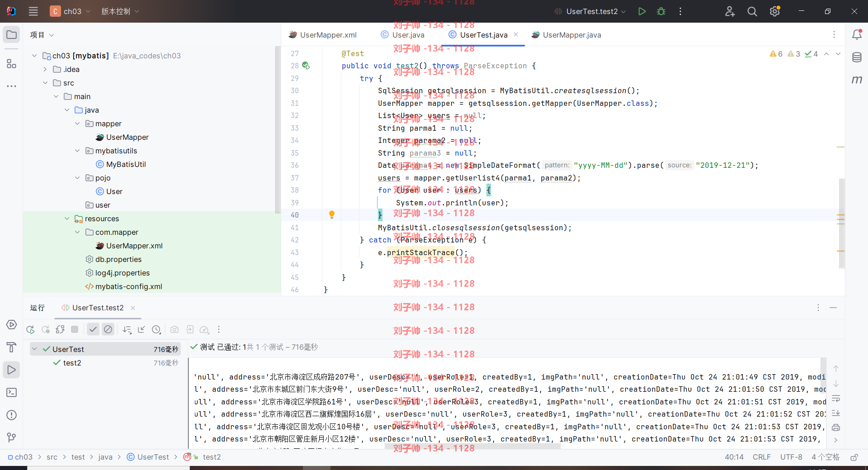Collapse the ch03 [mybatis] root node

[34, 56]
